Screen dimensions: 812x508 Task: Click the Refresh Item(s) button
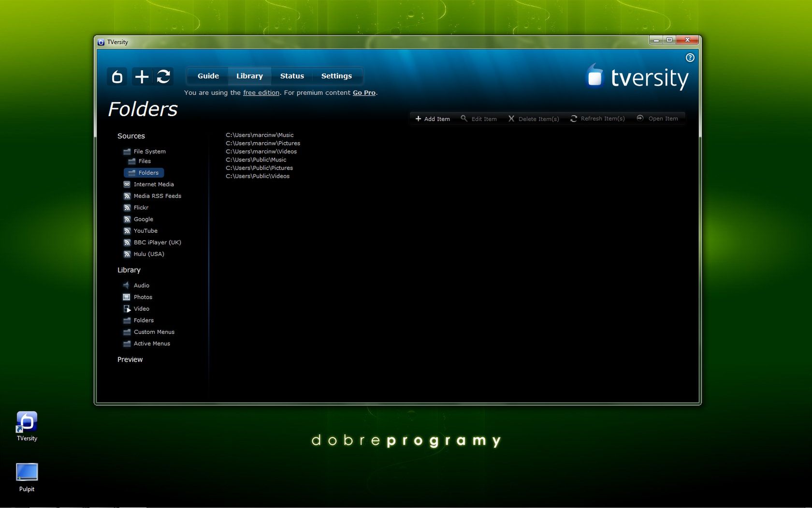click(x=597, y=119)
